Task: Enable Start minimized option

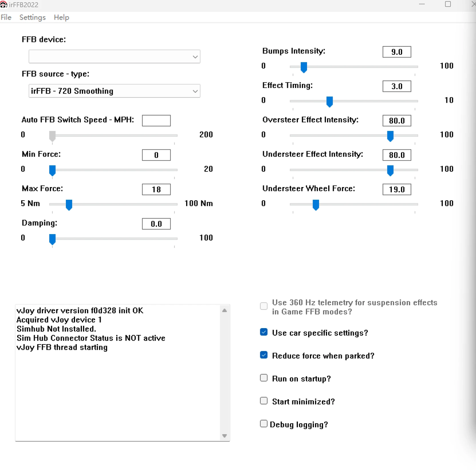Action: point(264,401)
